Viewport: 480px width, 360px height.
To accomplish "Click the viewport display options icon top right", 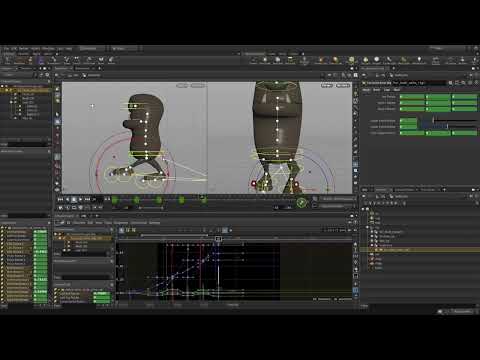I will [x=356, y=75].
